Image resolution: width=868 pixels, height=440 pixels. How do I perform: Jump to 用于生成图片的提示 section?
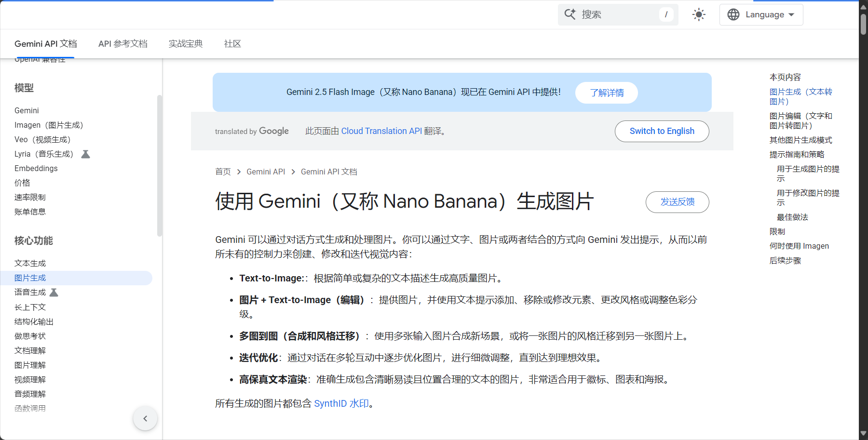[808, 173]
